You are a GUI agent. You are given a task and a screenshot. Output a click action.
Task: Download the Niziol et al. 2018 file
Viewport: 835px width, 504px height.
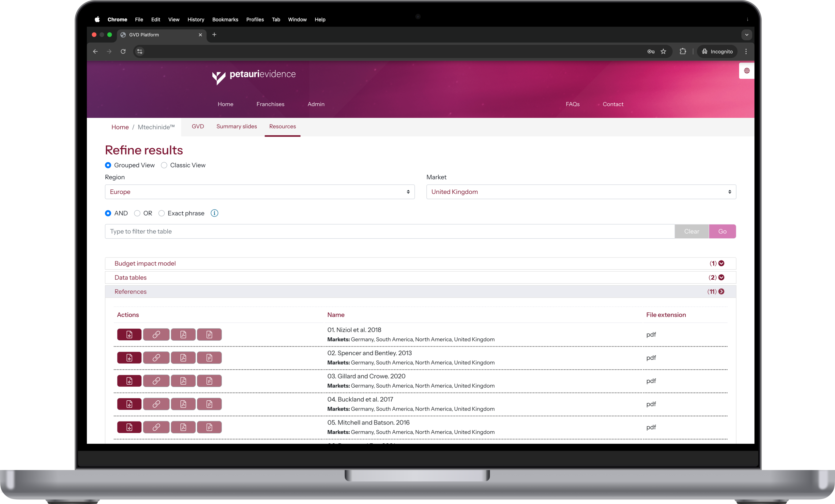click(129, 334)
